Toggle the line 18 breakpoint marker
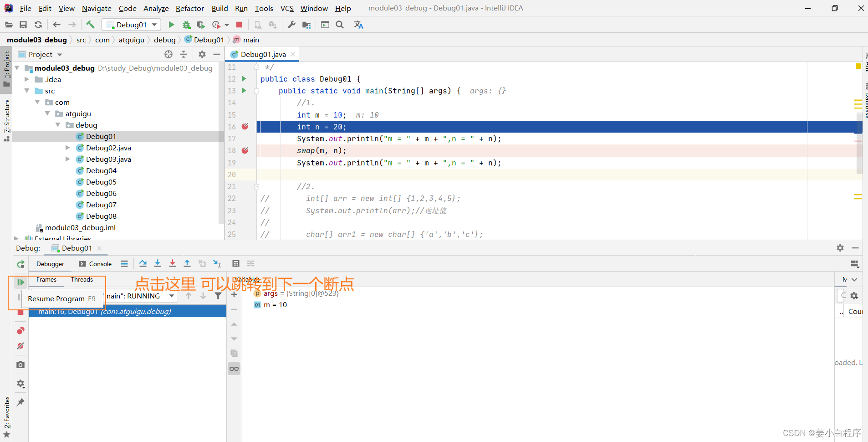The width and height of the screenshot is (868, 442). [x=245, y=150]
